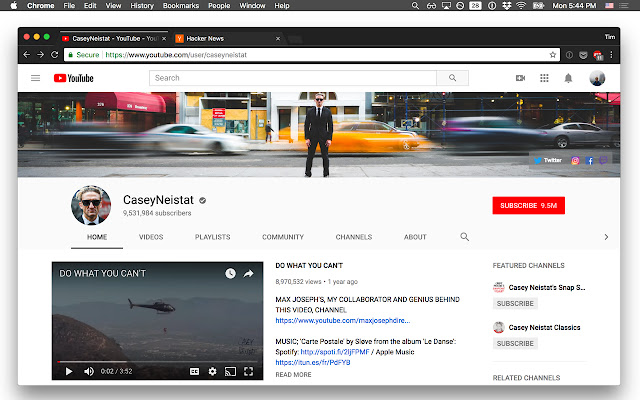Open the upload video camera icon

[x=520, y=78]
